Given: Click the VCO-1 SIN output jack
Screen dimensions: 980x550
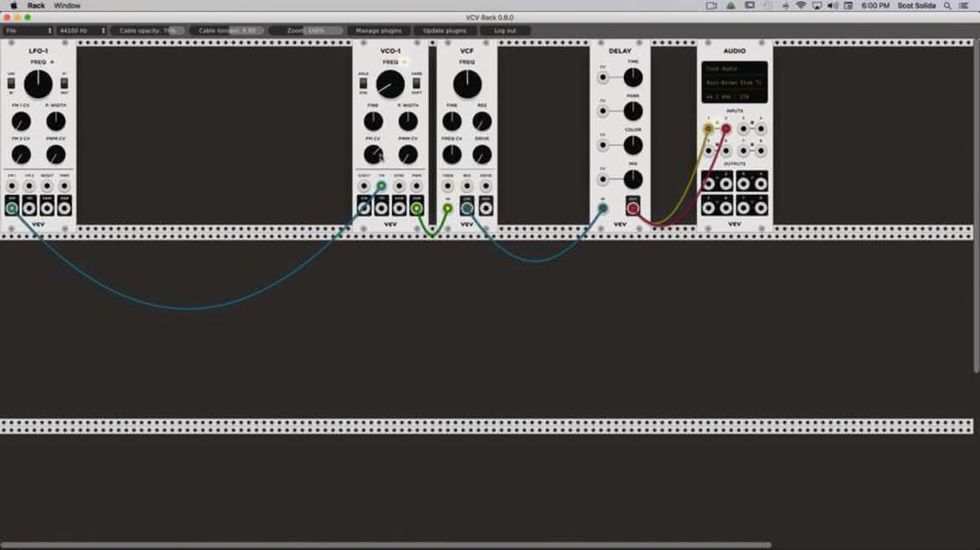Looking at the screenshot, I should click(x=364, y=208).
